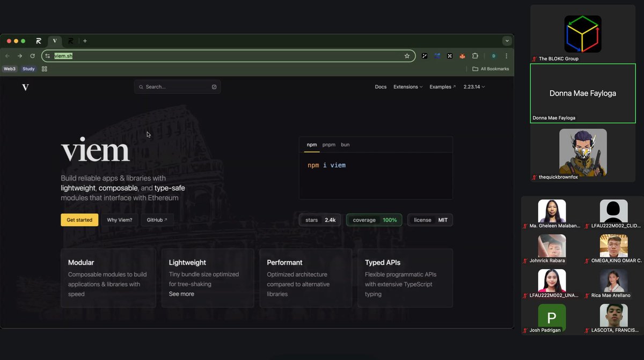This screenshot has height=360, width=644.
Task: Go back with the browser back arrow
Action: (x=8, y=56)
